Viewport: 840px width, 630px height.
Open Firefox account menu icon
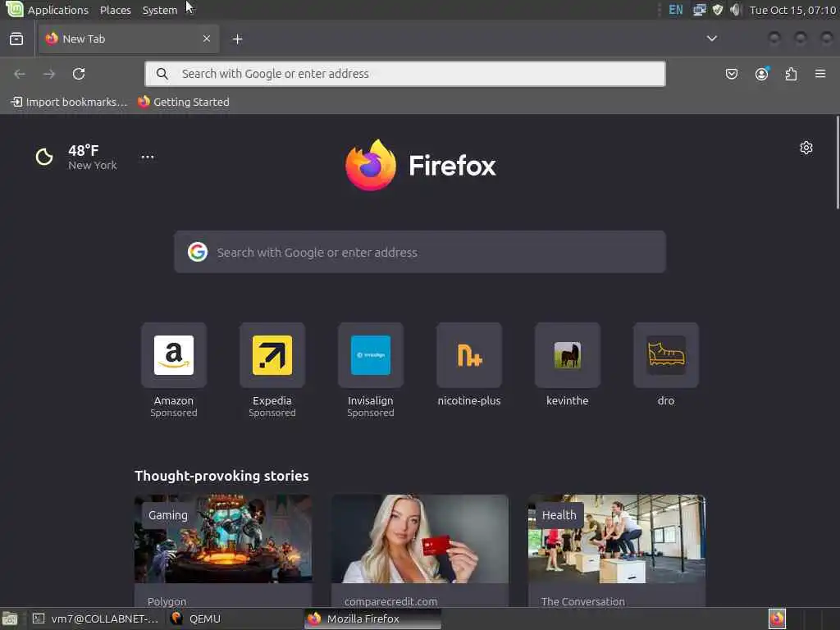click(x=761, y=74)
